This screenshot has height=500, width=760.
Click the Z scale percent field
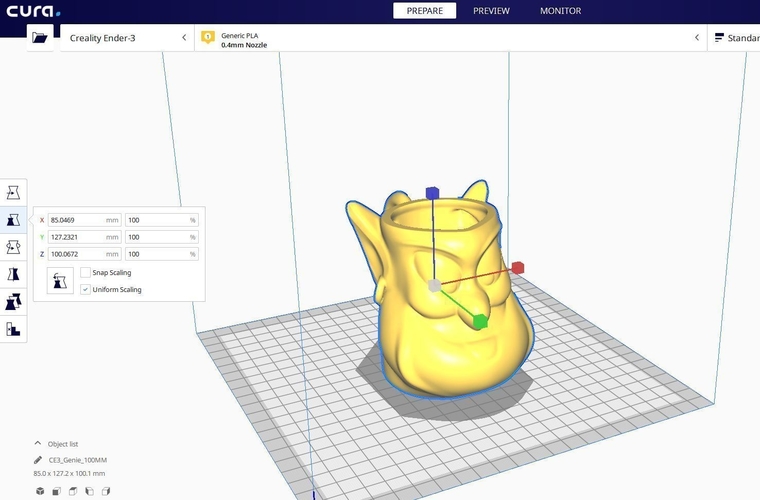(x=162, y=254)
